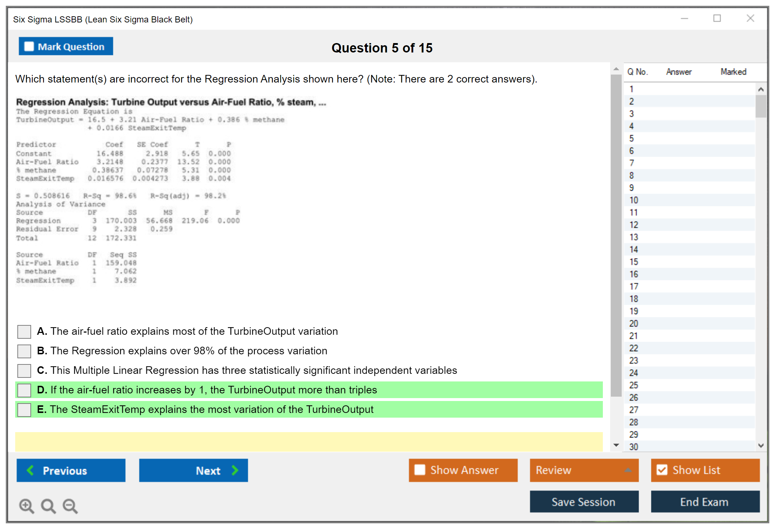Screen dimensions: 778x532
Task: Click the zoom out magnifier icon
Action: click(x=70, y=506)
